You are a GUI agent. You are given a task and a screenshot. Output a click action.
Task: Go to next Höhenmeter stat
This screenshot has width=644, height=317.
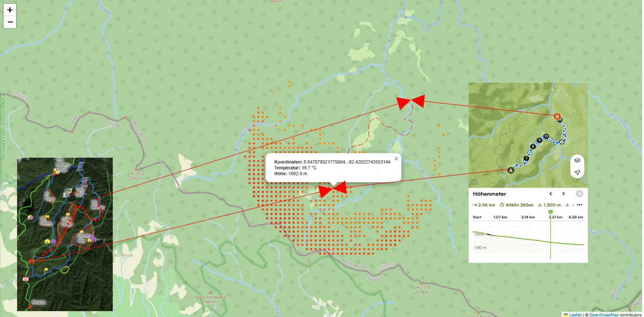[563, 194]
